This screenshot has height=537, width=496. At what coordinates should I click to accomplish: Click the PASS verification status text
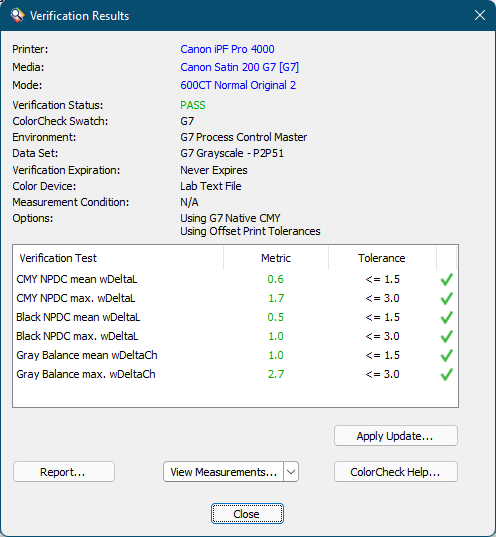pos(193,105)
